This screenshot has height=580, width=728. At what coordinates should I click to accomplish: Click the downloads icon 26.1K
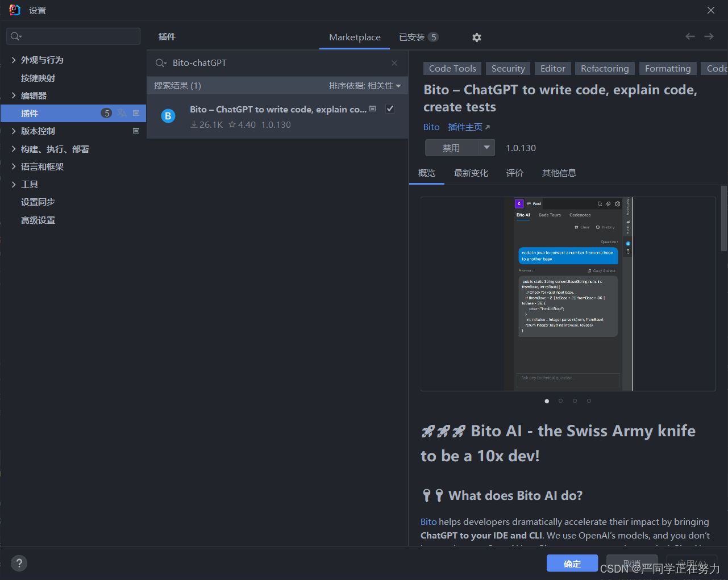(x=194, y=124)
